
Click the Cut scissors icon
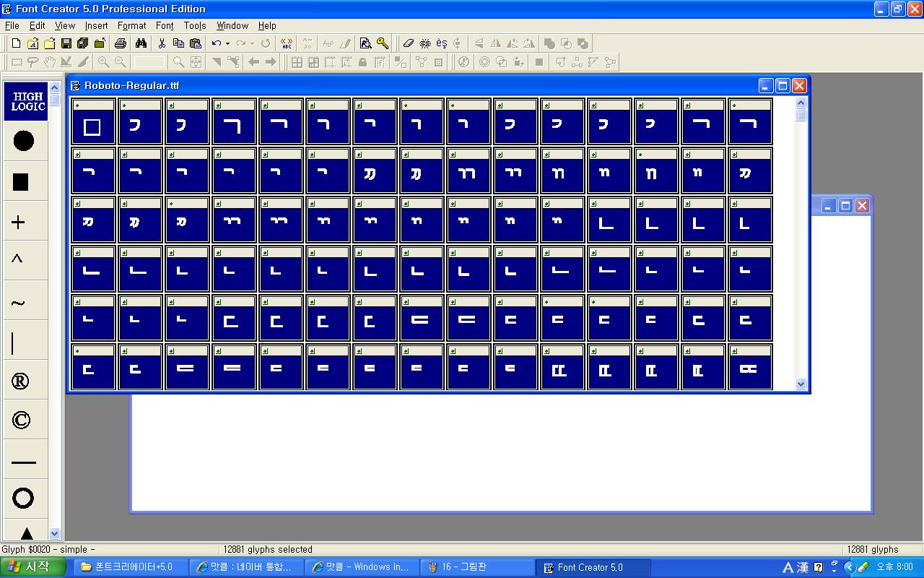click(x=162, y=43)
